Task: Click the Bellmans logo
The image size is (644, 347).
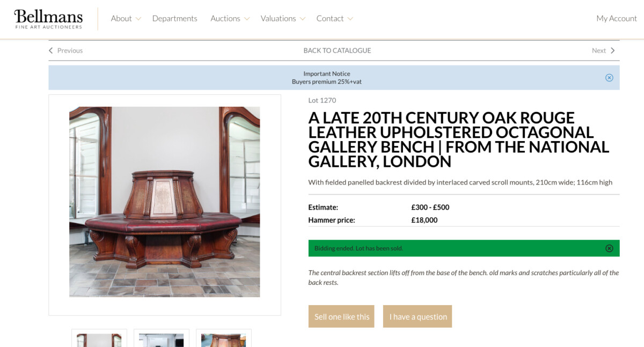Action: pyautogui.click(x=48, y=19)
